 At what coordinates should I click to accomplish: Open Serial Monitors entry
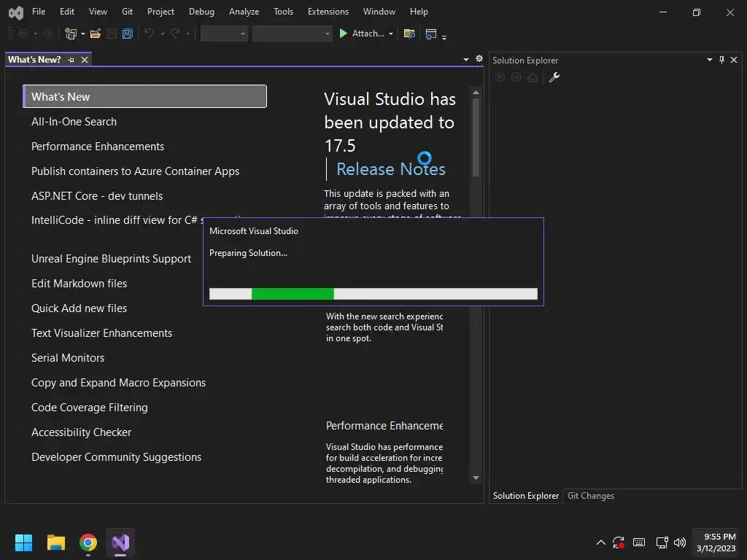point(68,357)
